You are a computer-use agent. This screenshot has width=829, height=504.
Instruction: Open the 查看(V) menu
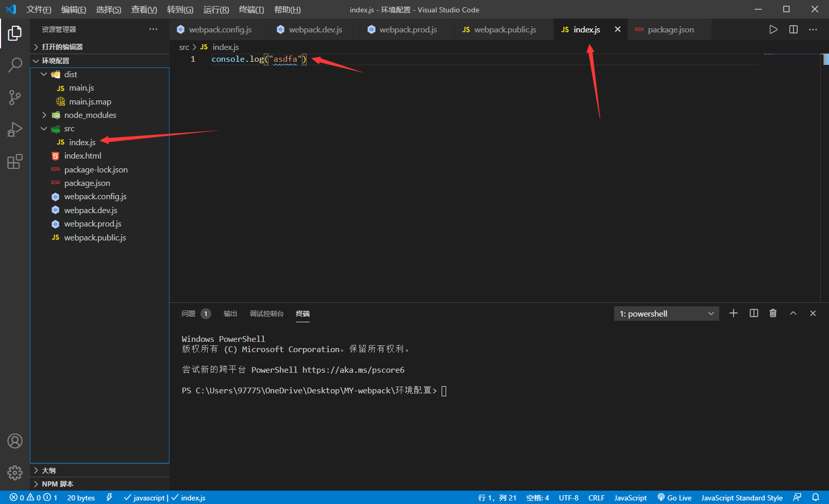pyautogui.click(x=144, y=10)
